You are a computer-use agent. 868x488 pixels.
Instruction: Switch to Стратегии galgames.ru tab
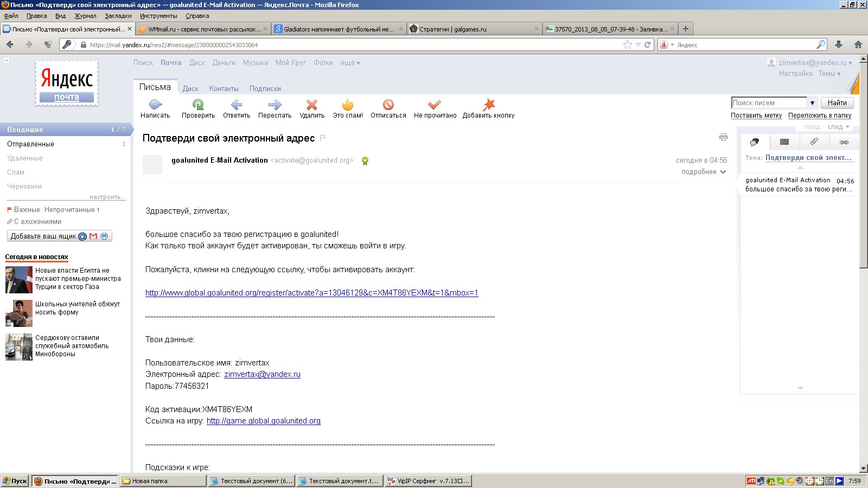pos(474,29)
